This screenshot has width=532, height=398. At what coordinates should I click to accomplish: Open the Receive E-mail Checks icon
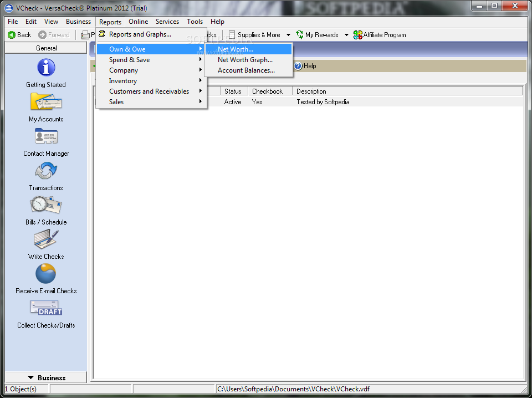(46, 273)
